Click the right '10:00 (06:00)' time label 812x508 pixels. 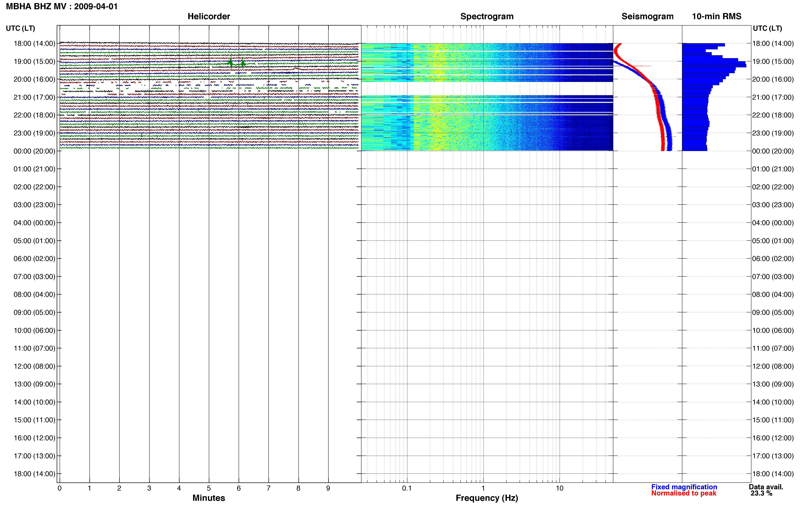(773, 330)
